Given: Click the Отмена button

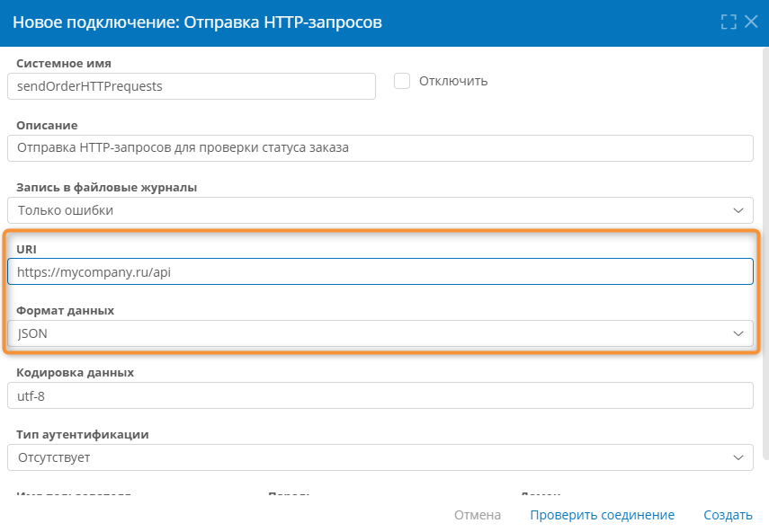Looking at the screenshot, I should 478,515.
